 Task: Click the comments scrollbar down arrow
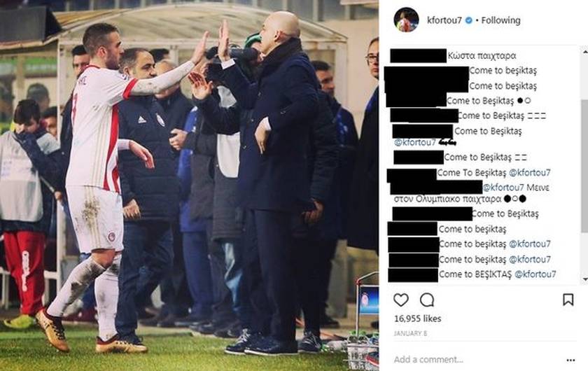[x=584, y=279]
